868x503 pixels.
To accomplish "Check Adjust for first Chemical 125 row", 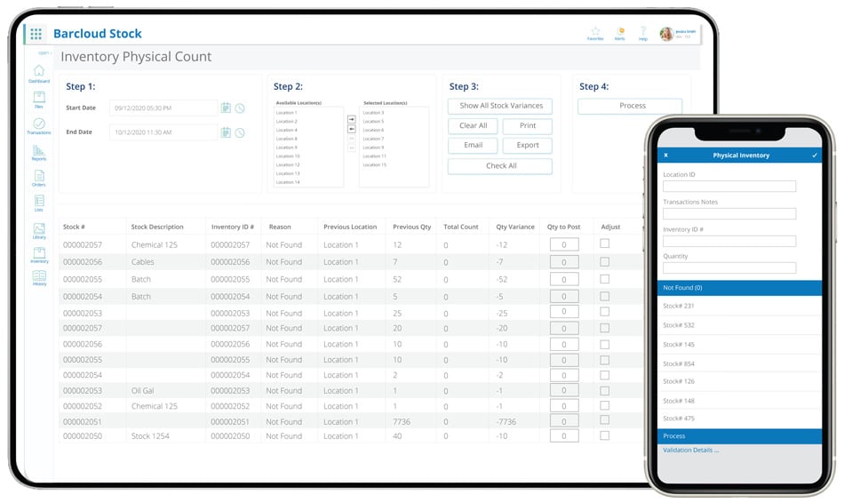I will (x=604, y=244).
